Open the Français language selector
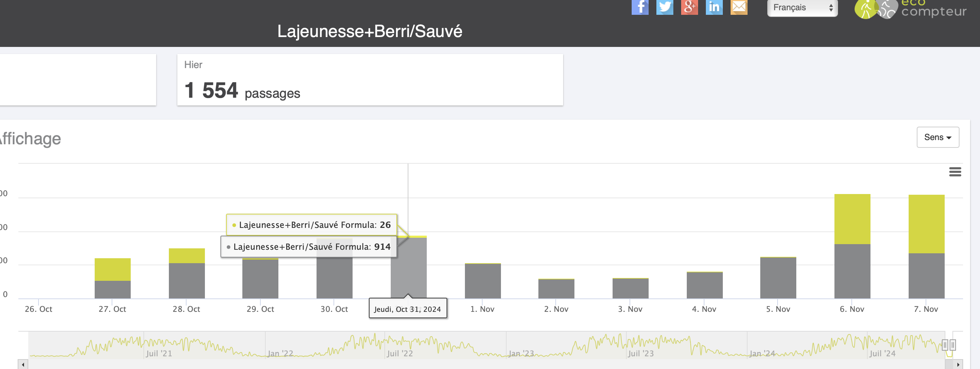Image resolution: width=980 pixels, height=369 pixels. 802,8
